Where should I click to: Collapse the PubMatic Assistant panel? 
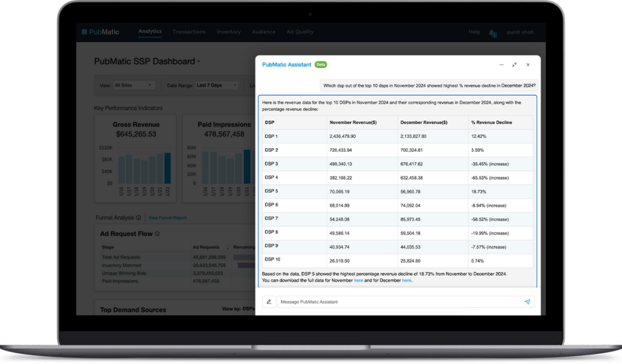point(514,64)
